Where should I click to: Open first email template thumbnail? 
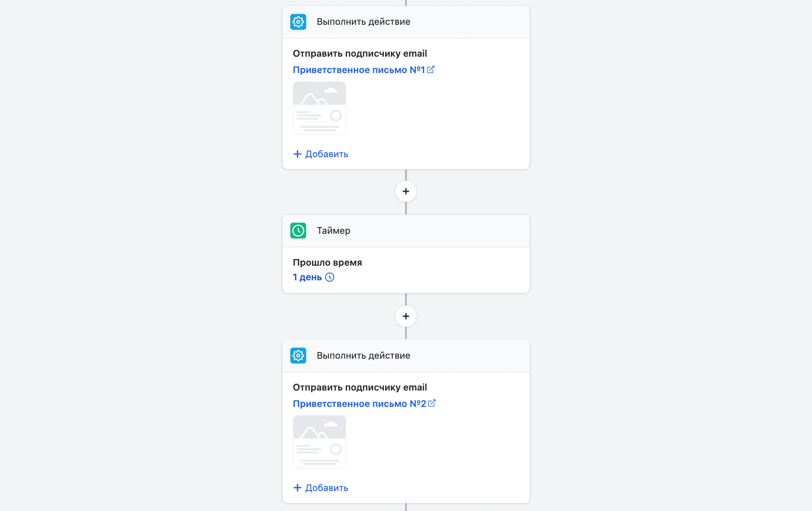[320, 108]
